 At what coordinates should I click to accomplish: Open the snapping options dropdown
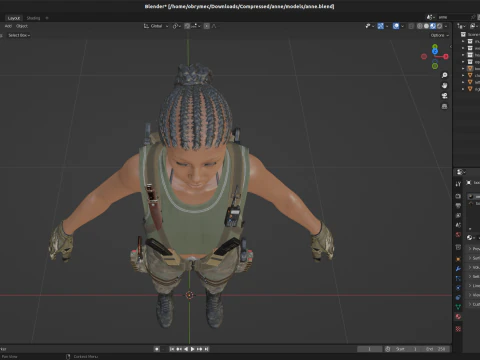click(196, 26)
